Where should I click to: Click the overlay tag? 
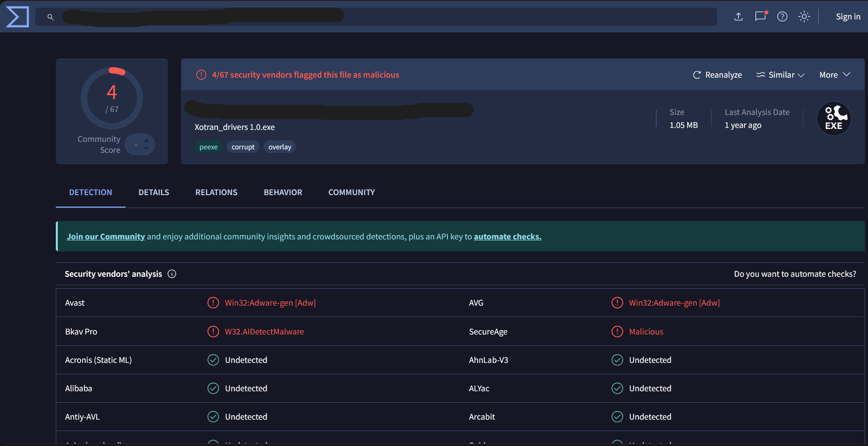pos(280,147)
